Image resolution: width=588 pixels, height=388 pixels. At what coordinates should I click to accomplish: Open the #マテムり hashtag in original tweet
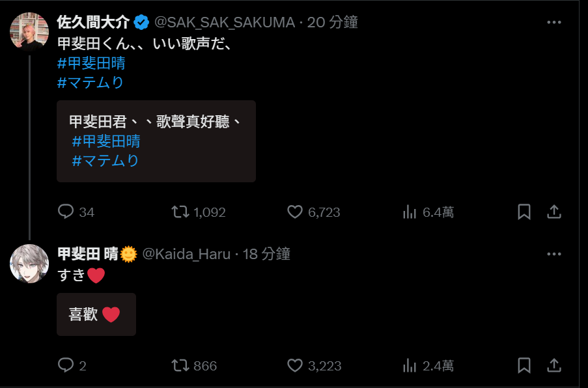(x=91, y=83)
